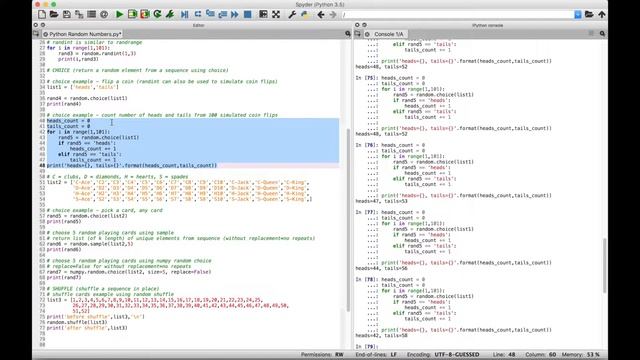Viewport: 640px width, 360px height.
Task: Click 'random.shuffle(list3)' line in editor
Action: click(x=77, y=322)
